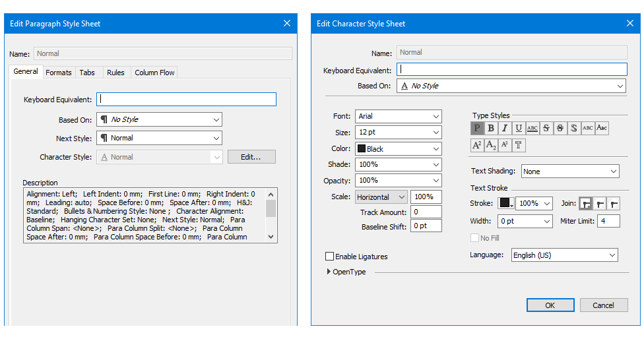Toggle the Word Underline (underlined ABC) style
This screenshot has width=644, height=339.
point(532,128)
